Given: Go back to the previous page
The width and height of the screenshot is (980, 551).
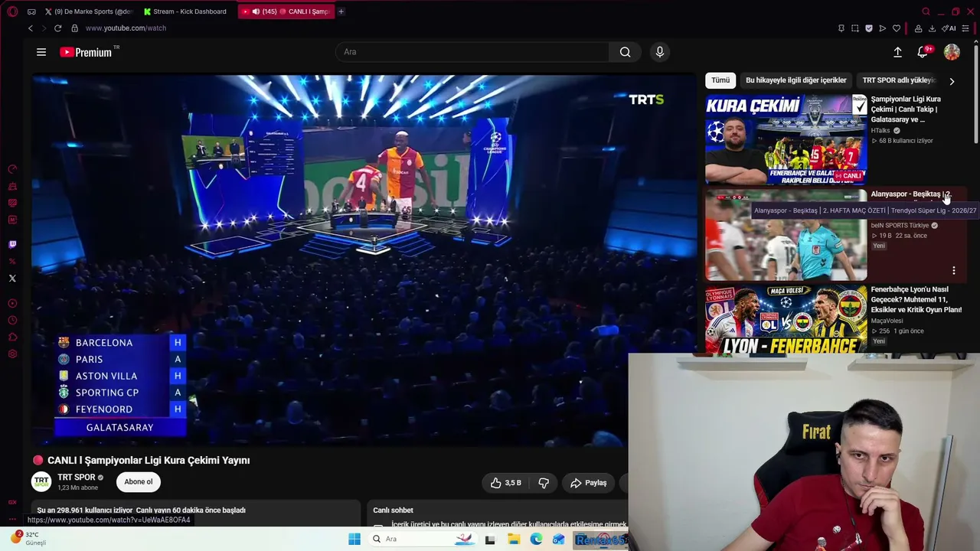Looking at the screenshot, I should point(31,28).
